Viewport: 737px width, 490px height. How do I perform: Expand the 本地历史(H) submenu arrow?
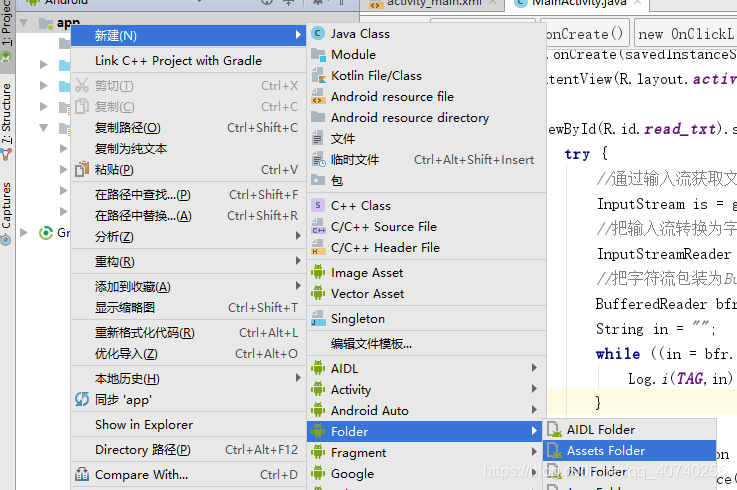point(298,378)
